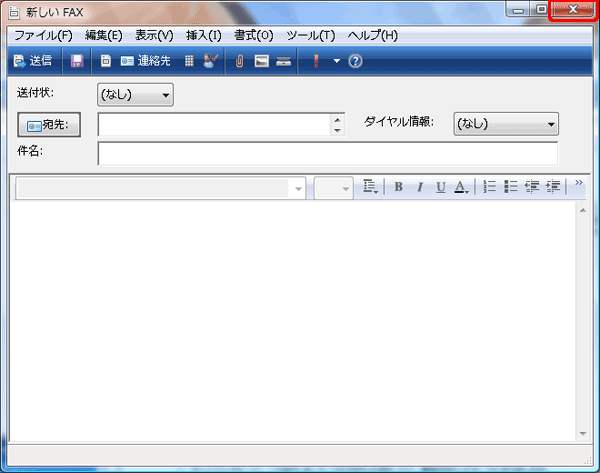Click the fax icon in title bar

point(14,12)
